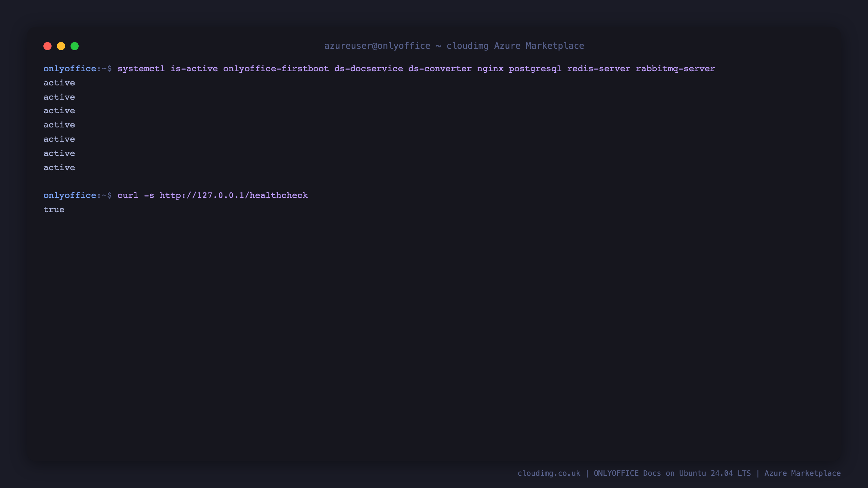Click 'redis-server' in the command
Screen dimensions: 868x488
tap(599, 68)
